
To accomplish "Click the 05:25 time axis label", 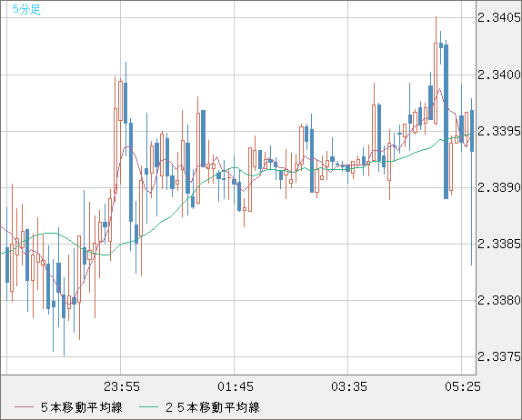I will (463, 386).
